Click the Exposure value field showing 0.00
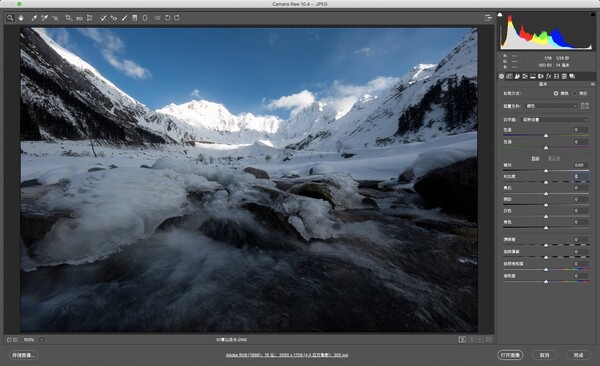This screenshot has height=366, width=600. coord(580,165)
